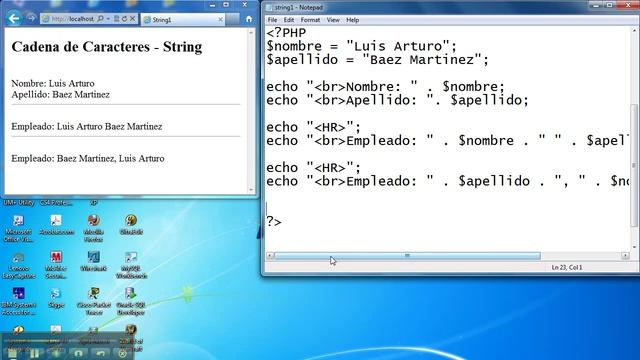Select the Skype desktop icon

click(x=56, y=298)
